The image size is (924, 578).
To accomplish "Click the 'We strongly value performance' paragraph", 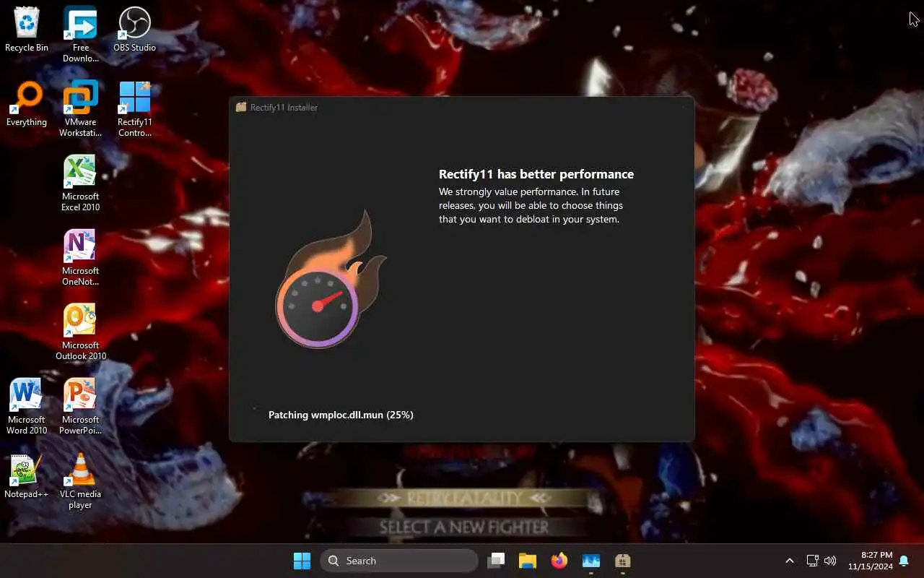I will tap(531, 205).
